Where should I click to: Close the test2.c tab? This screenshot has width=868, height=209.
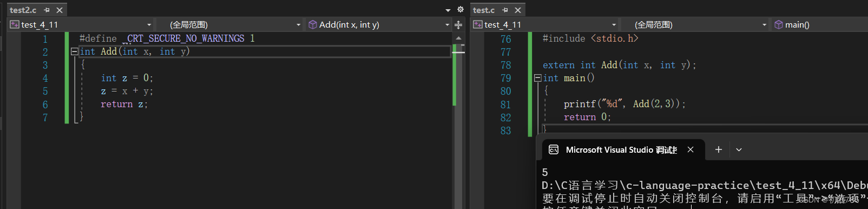click(x=60, y=10)
